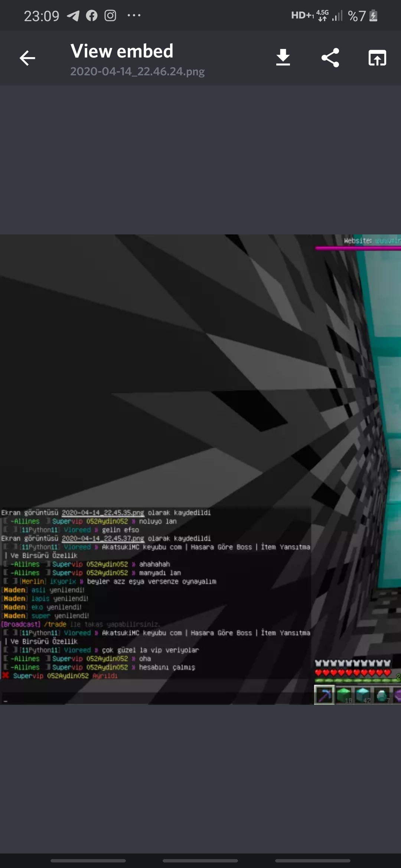The image size is (401, 868).
Task: Tap the 'Website:' scoreboard label
Action: click(x=358, y=241)
